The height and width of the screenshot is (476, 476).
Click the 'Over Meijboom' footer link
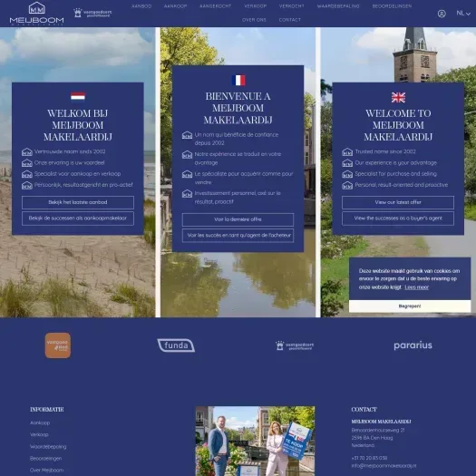pos(47,471)
